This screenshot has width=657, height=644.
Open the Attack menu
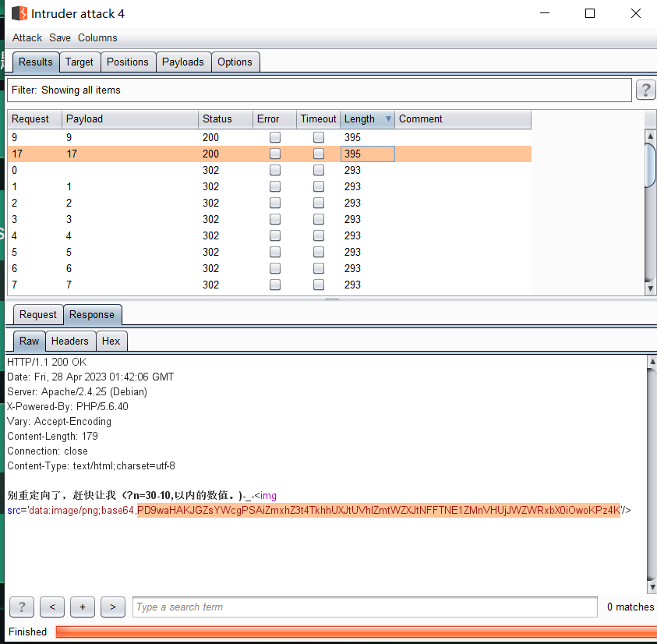pyautogui.click(x=27, y=37)
